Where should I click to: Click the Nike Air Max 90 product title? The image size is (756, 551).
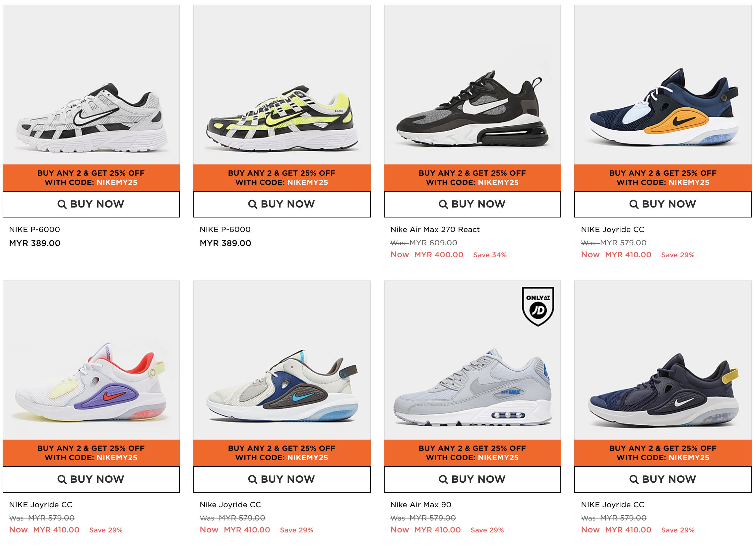pos(421,505)
